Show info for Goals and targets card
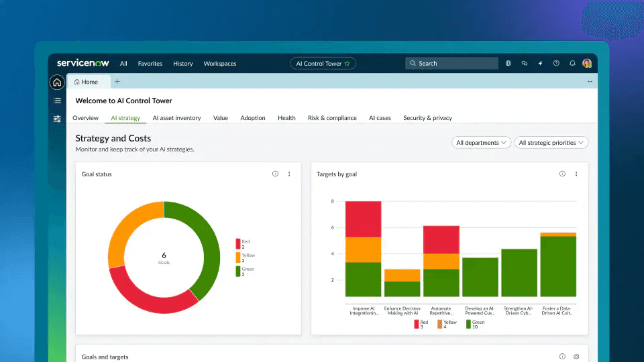The height and width of the screenshot is (362, 644). pos(562,357)
